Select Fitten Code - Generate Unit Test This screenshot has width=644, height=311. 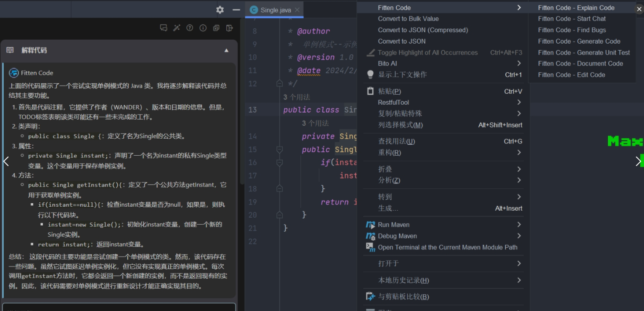[583, 52]
